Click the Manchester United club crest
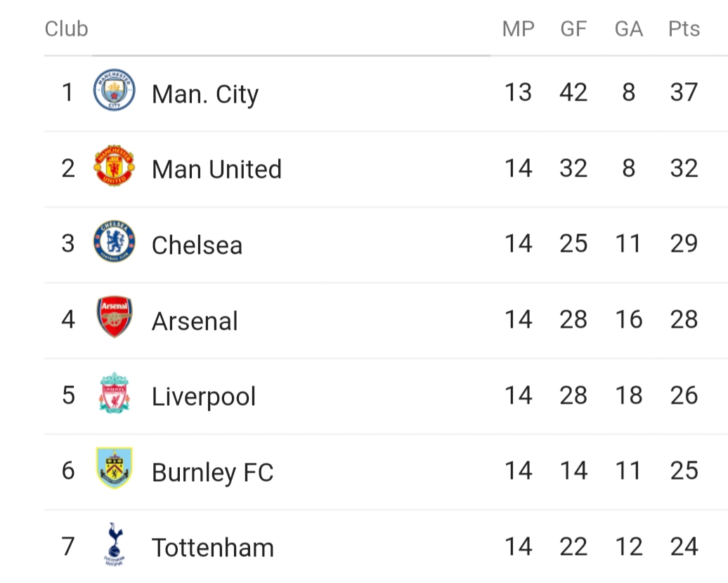The width and height of the screenshot is (728, 583). click(114, 166)
